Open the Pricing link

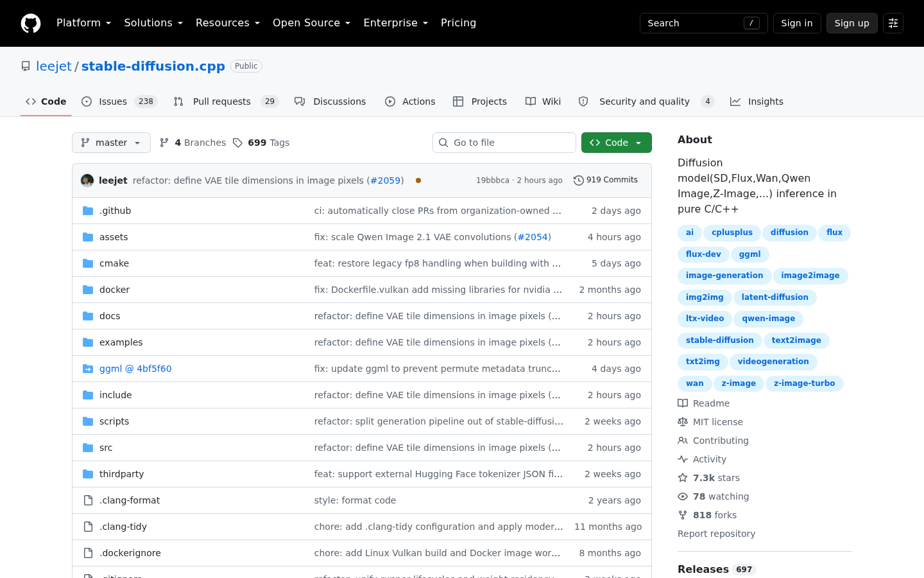pyautogui.click(x=459, y=23)
